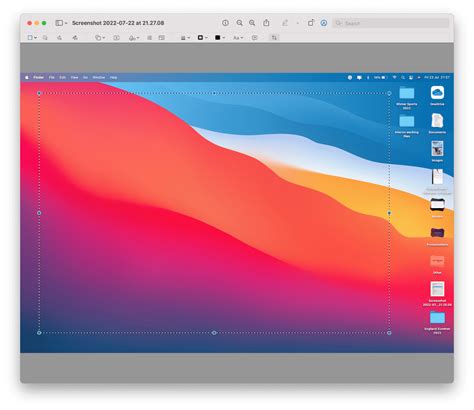Open the Sign signature tool
Viewport: 474px width, 410px height.
click(132, 38)
